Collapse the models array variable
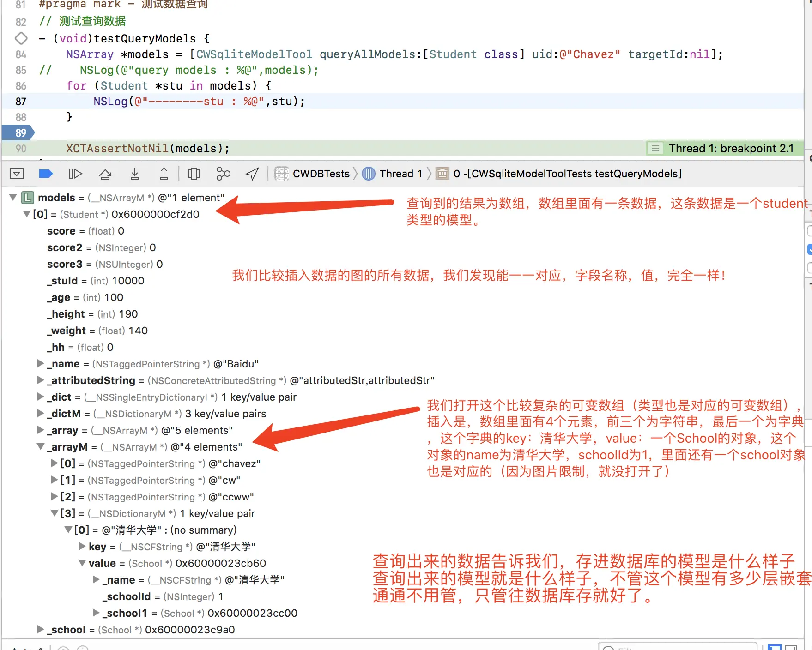This screenshot has width=812, height=650. 13,198
